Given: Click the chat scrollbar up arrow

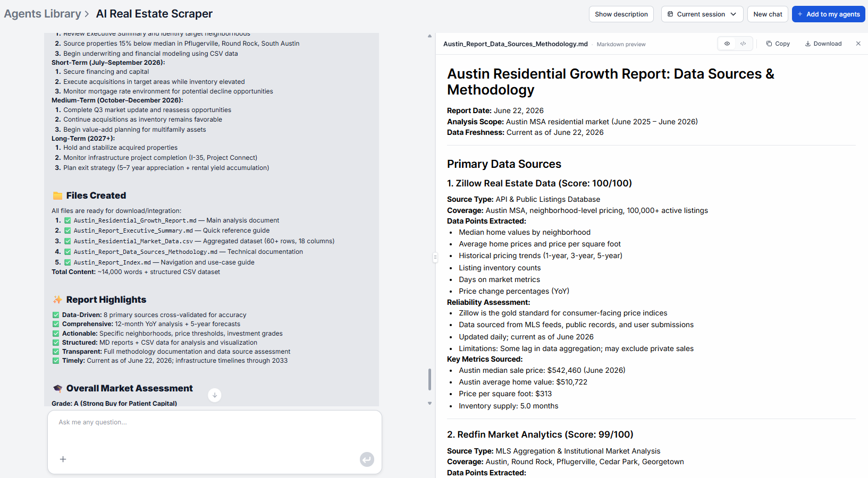Looking at the screenshot, I should click(429, 36).
